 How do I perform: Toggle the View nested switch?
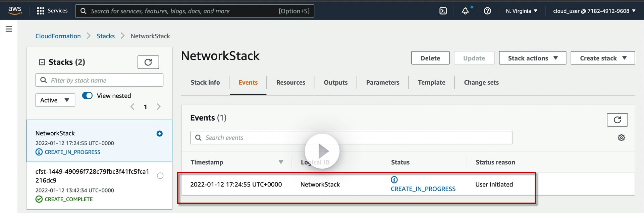click(x=88, y=96)
